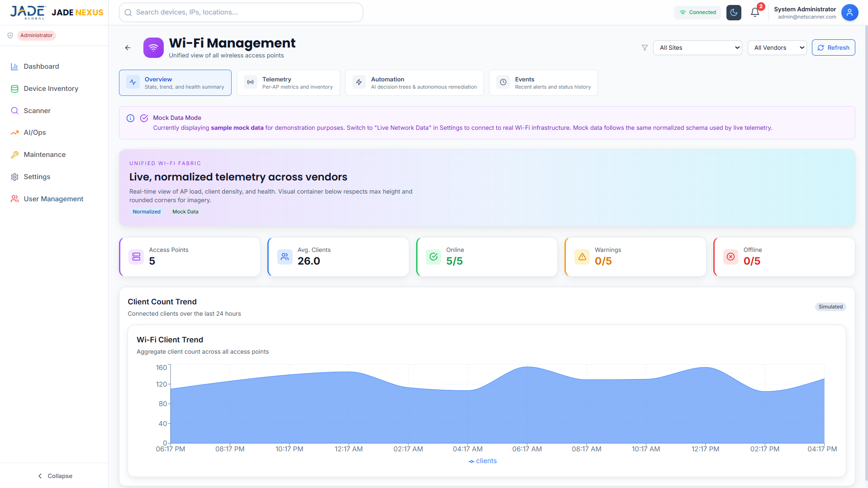This screenshot has height=488, width=868.
Task: Click the Normalized tag
Action: (x=146, y=212)
